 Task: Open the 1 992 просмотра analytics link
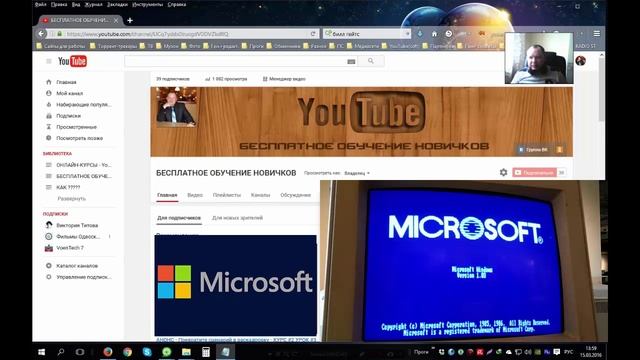click(x=226, y=79)
